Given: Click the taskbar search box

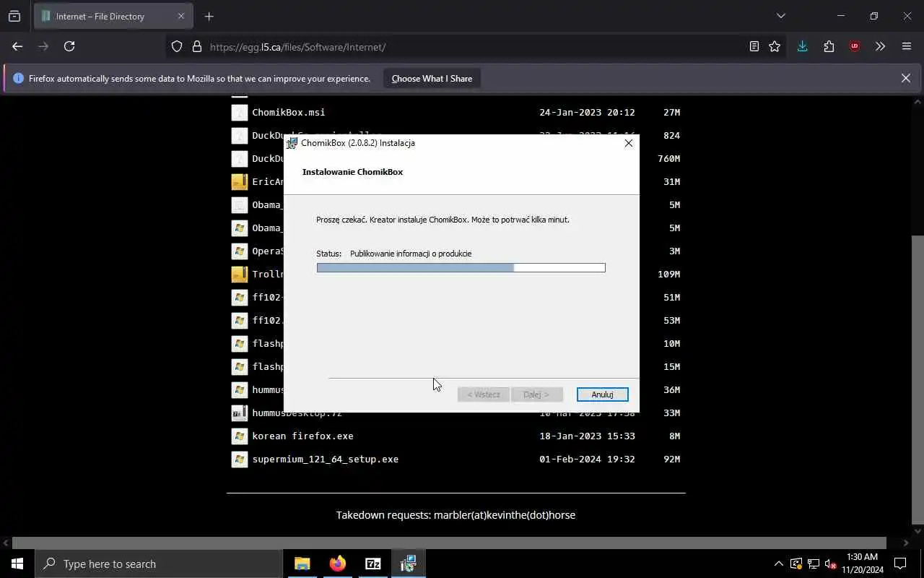Looking at the screenshot, I should (x=159, y=564).
